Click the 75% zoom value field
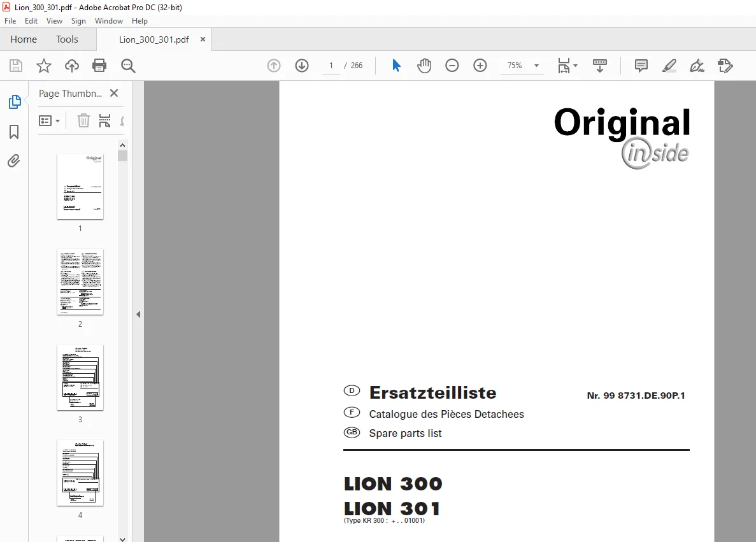This screenshot has height=542, width=756. pos(515,66)
